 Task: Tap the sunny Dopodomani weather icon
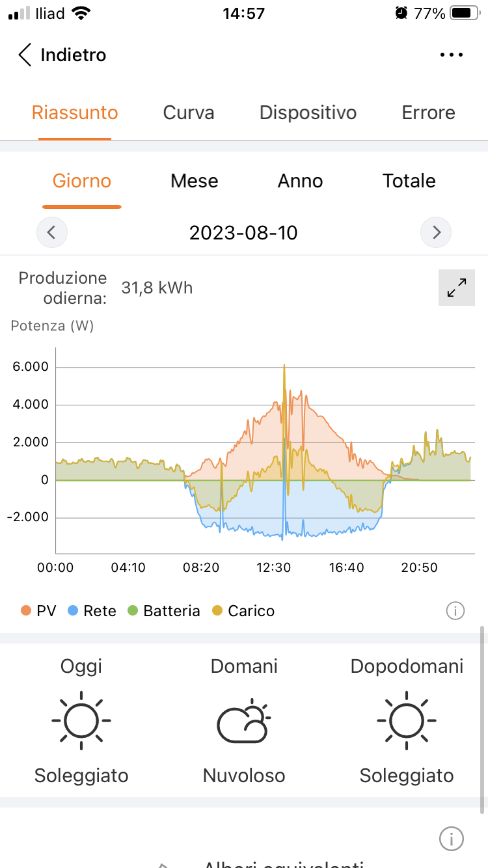point(407,720)
